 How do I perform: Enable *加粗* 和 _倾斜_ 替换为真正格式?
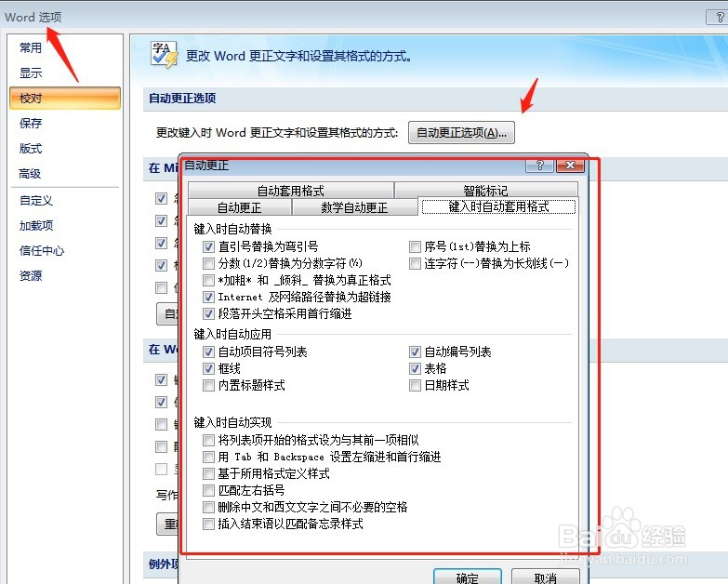point(208,281)
